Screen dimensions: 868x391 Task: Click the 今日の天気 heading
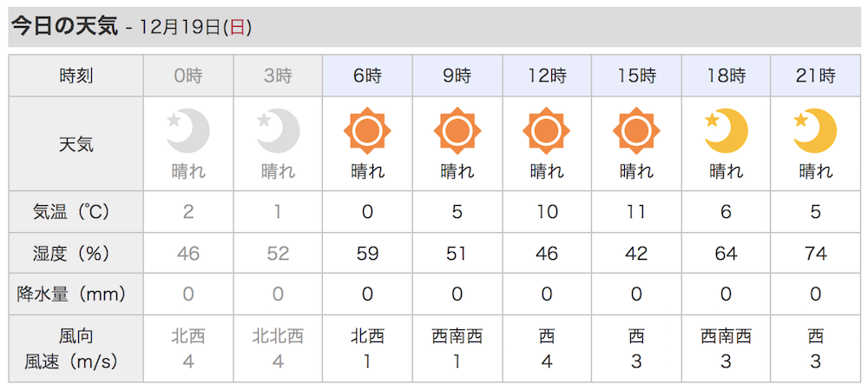(x=65, y=27)
